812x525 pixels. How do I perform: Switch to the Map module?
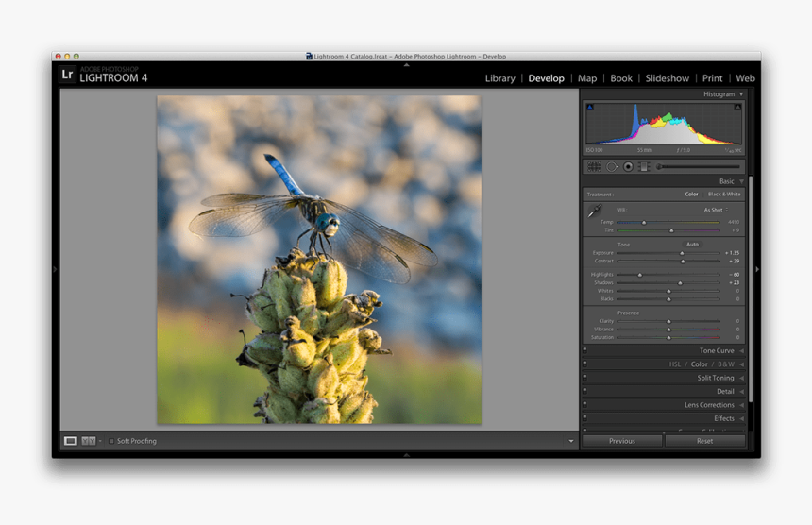tap(586, 78)
